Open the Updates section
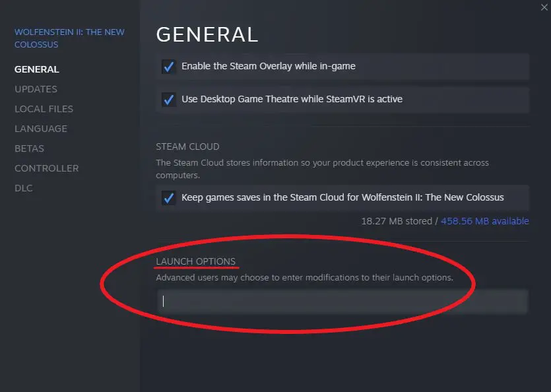This screenshot has width=551, height=392. click(36, 89)
